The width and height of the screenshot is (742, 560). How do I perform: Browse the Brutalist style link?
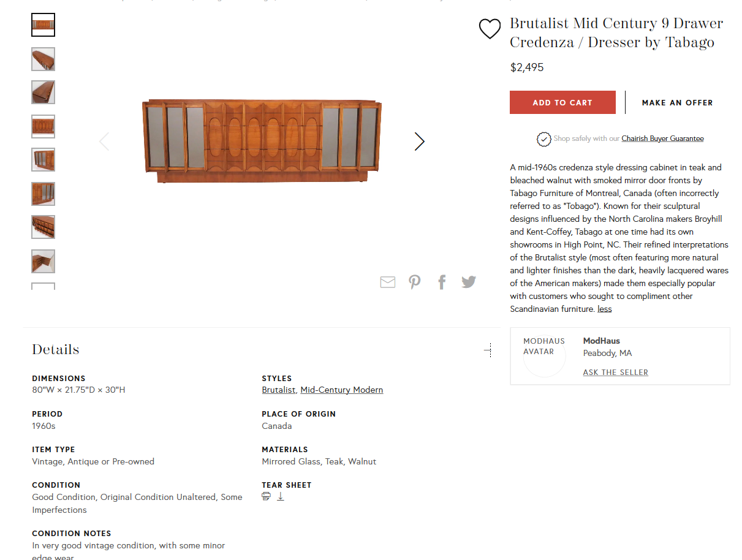(x=278, y=390)
